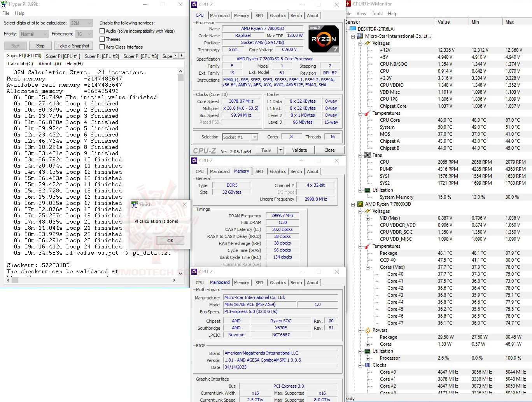Expand the VID (Max) voltage node
Viewport: 532px width, 402px height.
[368, 218]
